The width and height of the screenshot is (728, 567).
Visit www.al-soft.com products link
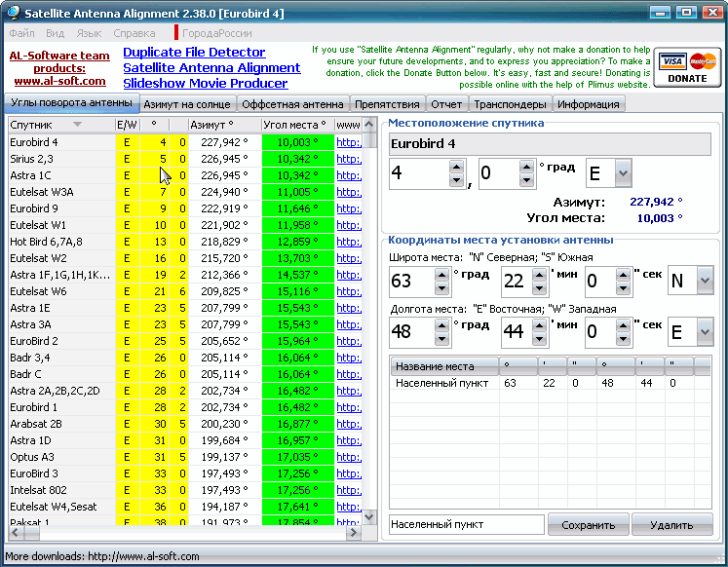[59, 81]
